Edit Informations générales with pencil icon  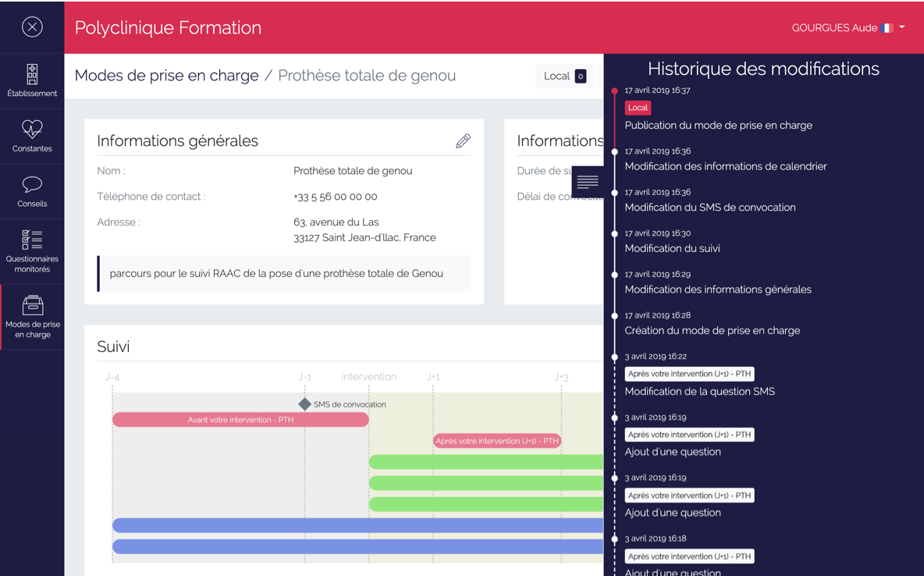(x=463, y=141)
